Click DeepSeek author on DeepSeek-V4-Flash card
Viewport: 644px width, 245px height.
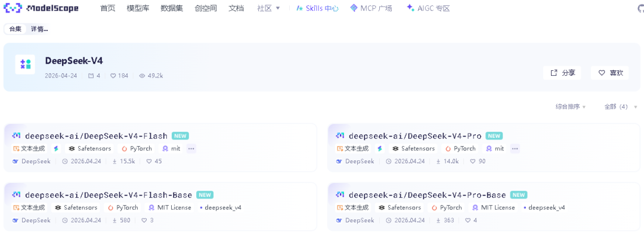[x=32, y=162]
